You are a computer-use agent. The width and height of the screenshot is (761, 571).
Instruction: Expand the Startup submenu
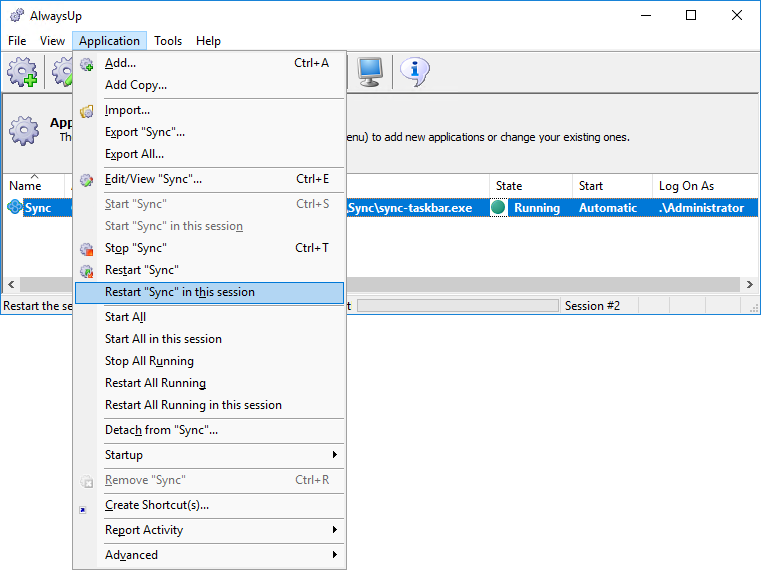[x=210, y=455]
